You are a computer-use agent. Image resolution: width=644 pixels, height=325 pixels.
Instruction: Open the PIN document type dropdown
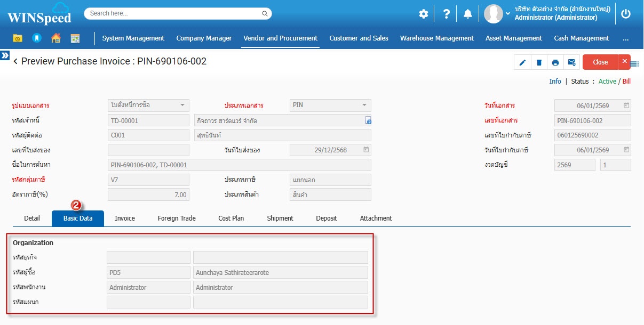[330, 105]
